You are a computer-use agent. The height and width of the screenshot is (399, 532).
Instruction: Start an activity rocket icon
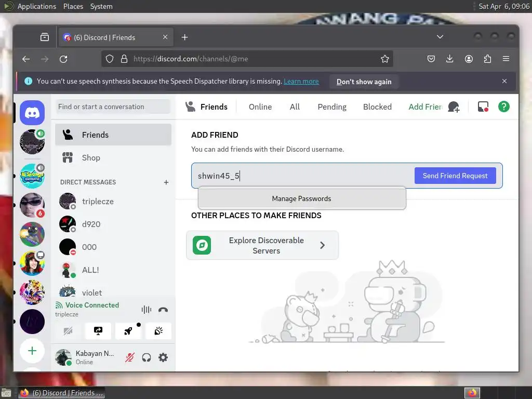[128, 331]
